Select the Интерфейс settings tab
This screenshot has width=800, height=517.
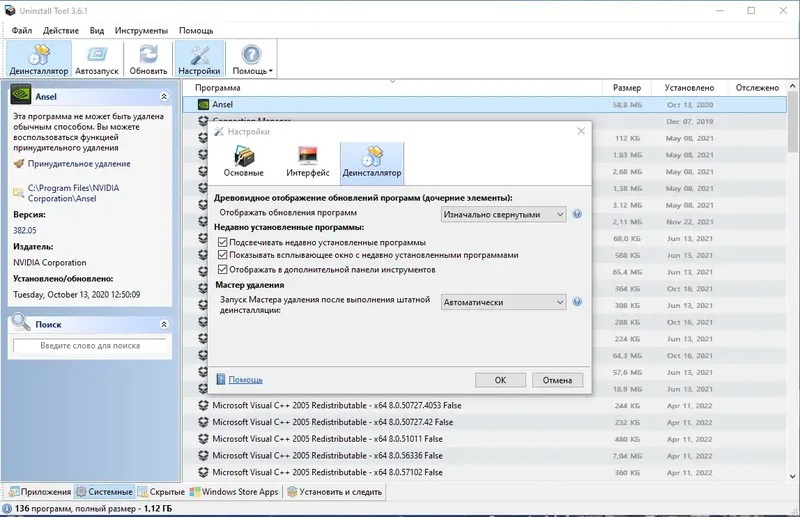[x=308, y=162]
